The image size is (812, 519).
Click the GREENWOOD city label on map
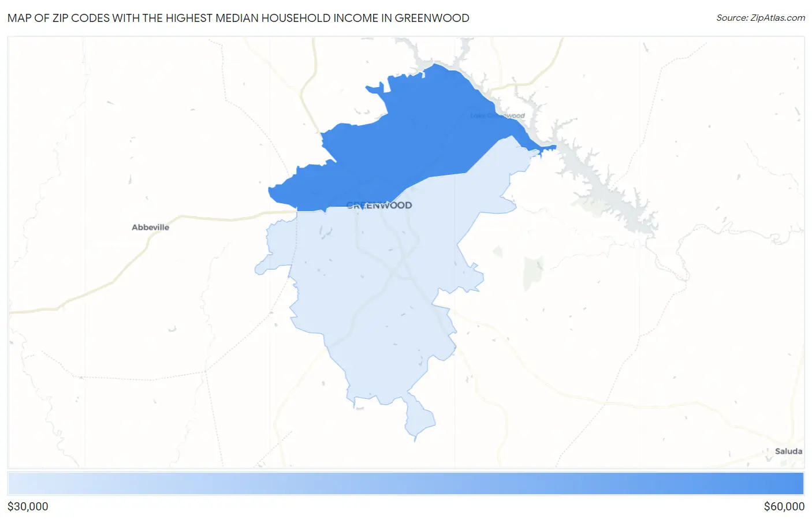tap(379, 206)
